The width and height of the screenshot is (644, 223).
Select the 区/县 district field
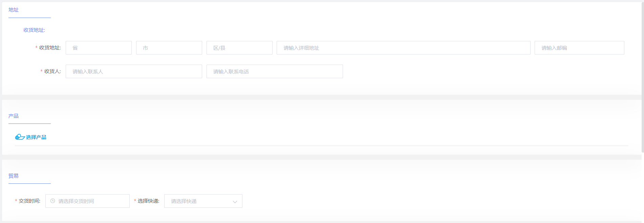tap(239, 48)
